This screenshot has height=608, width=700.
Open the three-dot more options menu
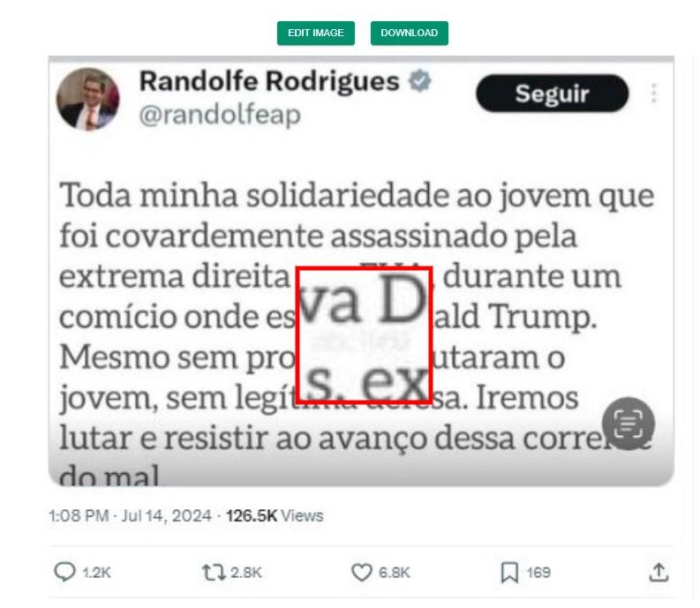653,94
